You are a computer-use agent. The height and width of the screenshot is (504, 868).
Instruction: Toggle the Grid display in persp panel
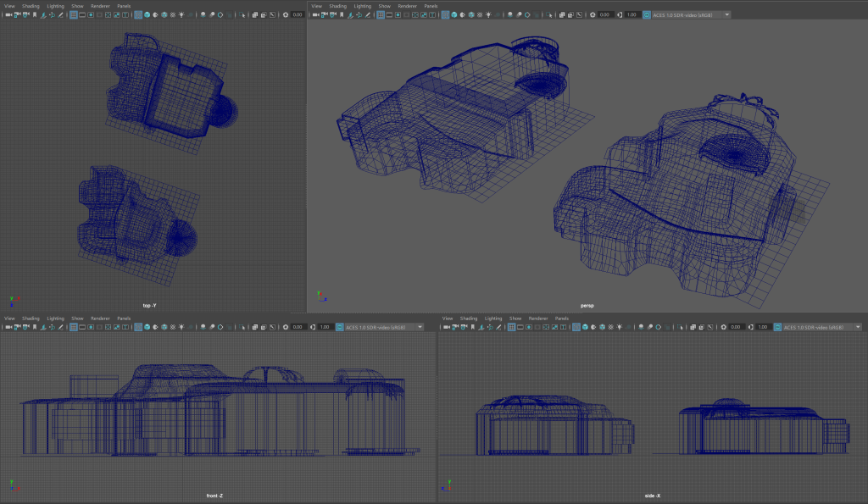click(x=381, y=14)
